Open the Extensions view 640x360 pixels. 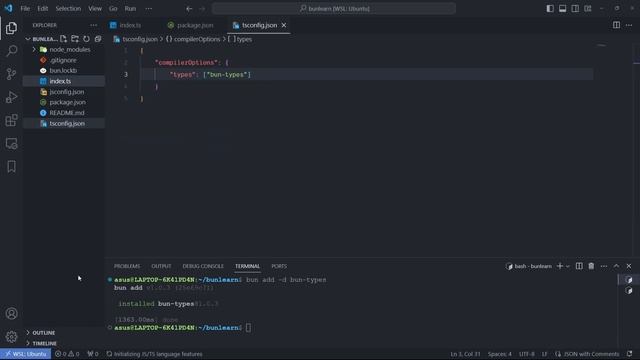click(x=11, y=120)
